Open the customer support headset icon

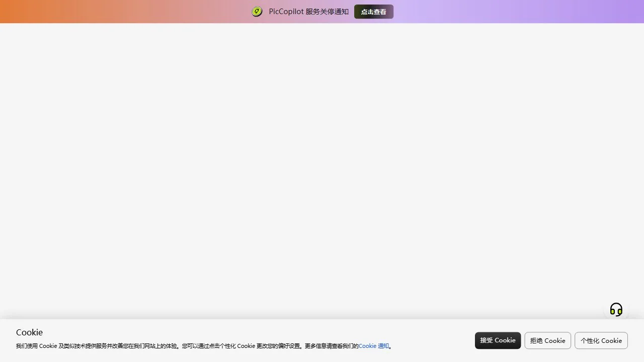(x=616, y=309)
